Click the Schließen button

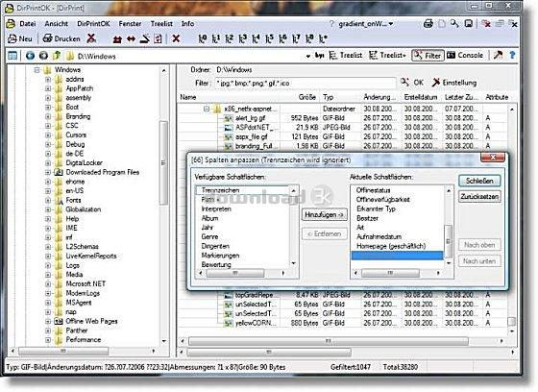(x=479, y=181)
